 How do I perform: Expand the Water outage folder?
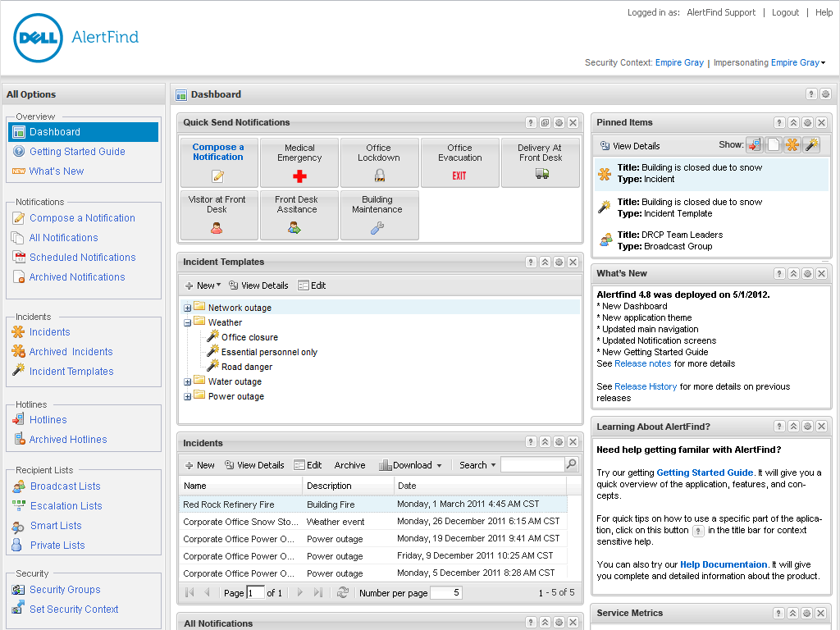coord(188,382)
